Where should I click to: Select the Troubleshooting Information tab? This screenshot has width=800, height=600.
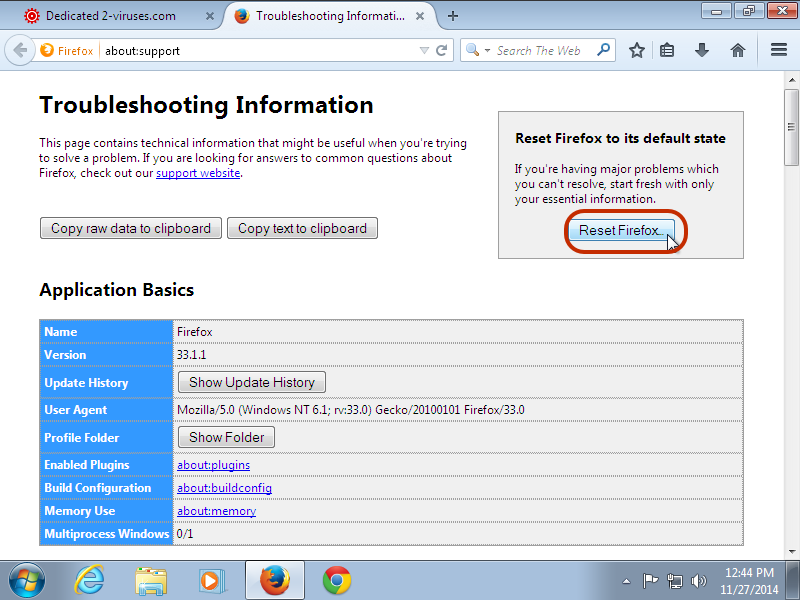click(x=329, y=16)
